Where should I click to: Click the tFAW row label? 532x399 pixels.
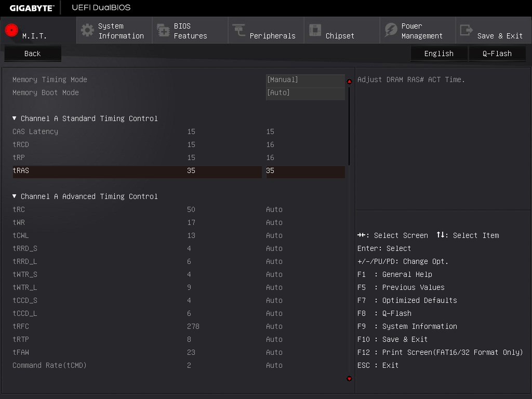(x=21, y=352)
